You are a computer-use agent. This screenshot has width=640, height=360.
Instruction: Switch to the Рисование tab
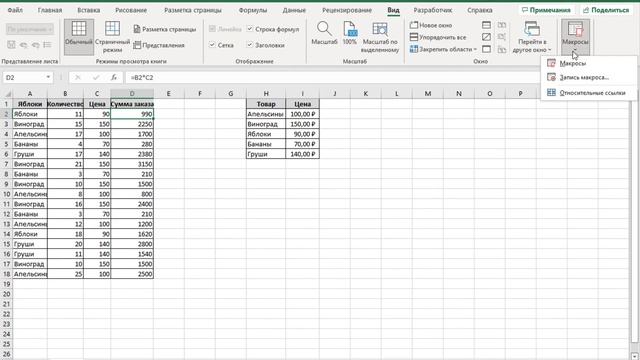pos(131,10)
